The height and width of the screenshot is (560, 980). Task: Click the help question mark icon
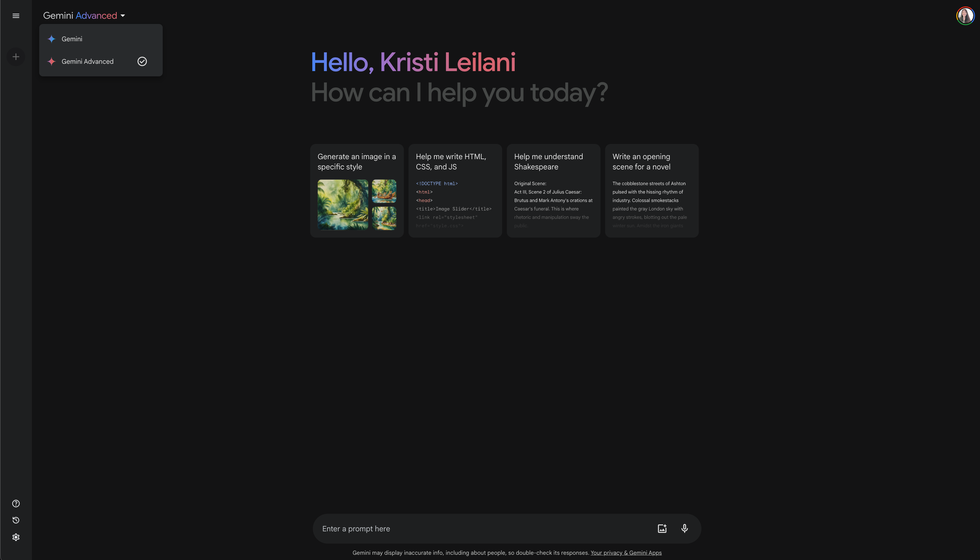[16, 504]
